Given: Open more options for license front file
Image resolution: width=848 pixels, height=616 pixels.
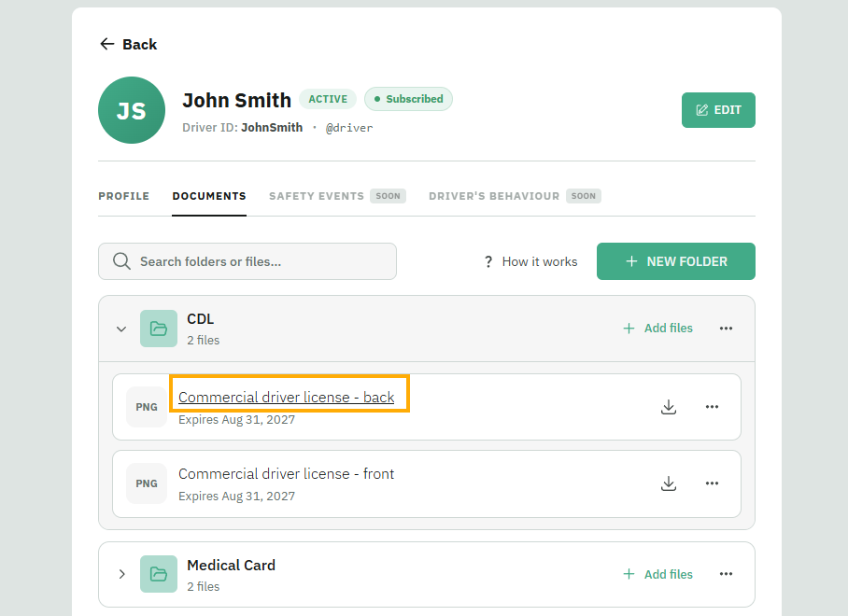Looking at the screenshot, I should click(x=712, y=483).
